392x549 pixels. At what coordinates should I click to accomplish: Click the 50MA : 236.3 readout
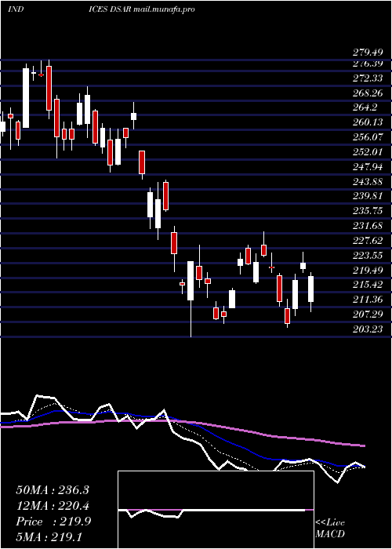click(53, 490)
